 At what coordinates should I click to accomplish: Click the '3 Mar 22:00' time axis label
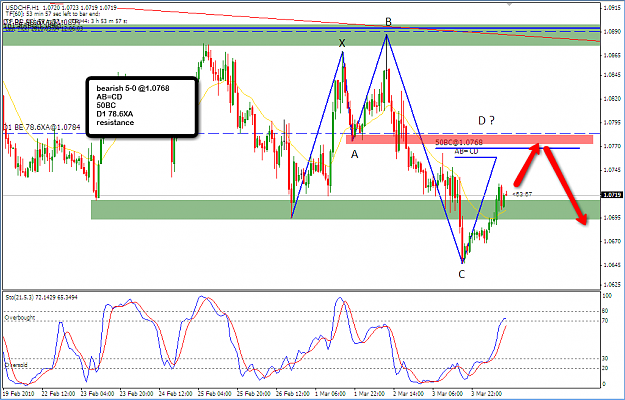click(486, 393)
